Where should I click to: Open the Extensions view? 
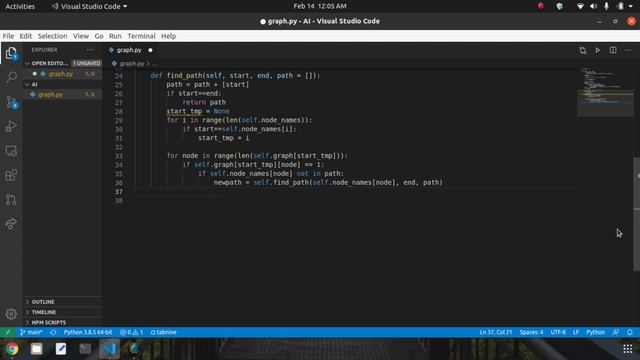click(x=11, y=175)
